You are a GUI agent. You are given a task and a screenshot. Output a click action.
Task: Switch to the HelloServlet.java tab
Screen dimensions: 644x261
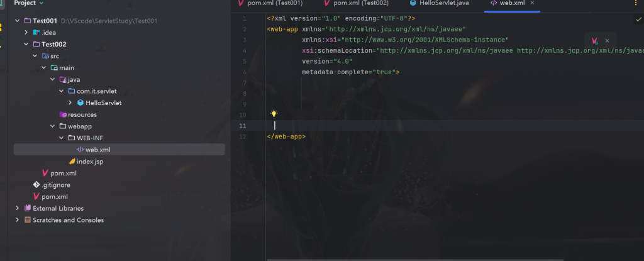pos(444,3)
